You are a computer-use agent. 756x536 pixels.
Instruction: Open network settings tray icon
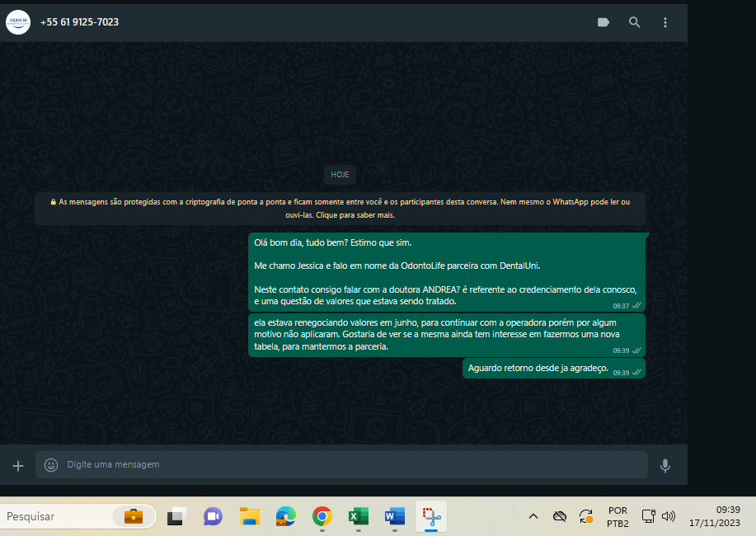click(649, 516)
